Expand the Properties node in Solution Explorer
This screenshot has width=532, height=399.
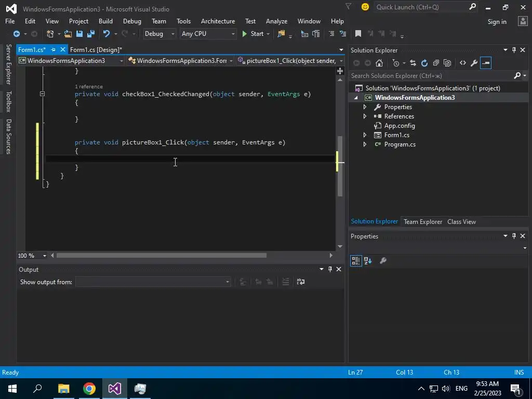365,107
